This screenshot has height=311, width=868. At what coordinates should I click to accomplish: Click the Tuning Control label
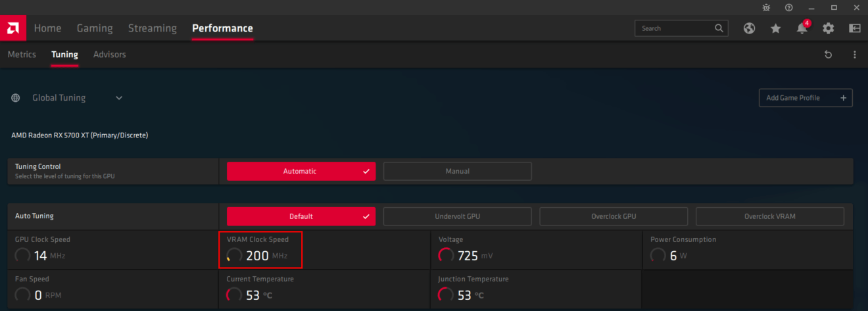point(38,167)
